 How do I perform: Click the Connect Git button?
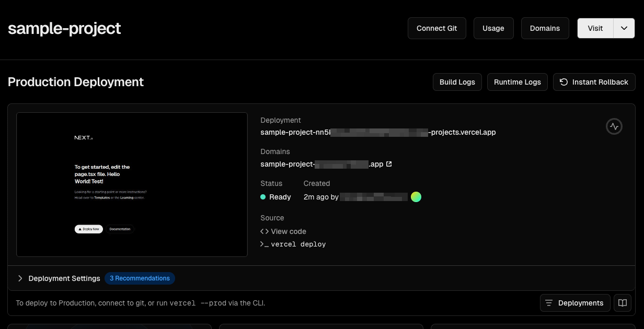click(x=437, y=28)
